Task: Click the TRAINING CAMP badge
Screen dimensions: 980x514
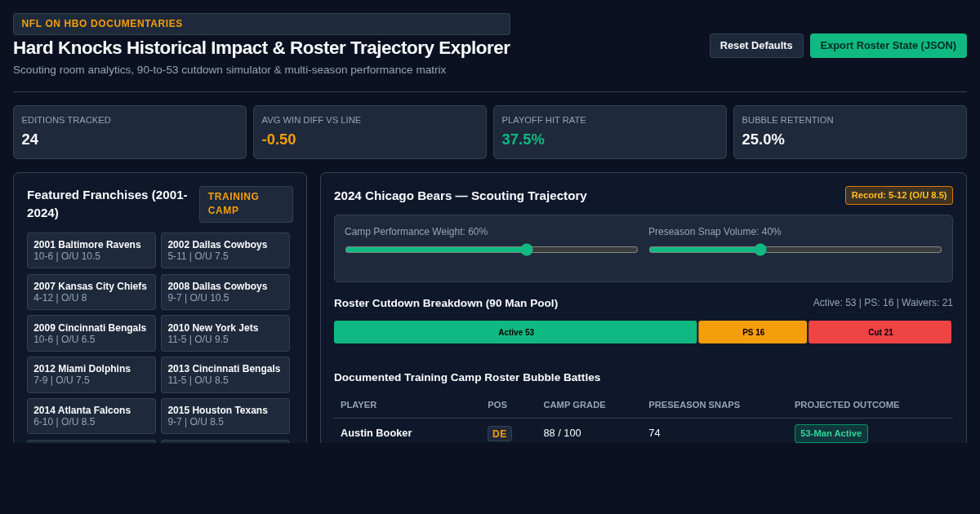Action: pos(246,204)
